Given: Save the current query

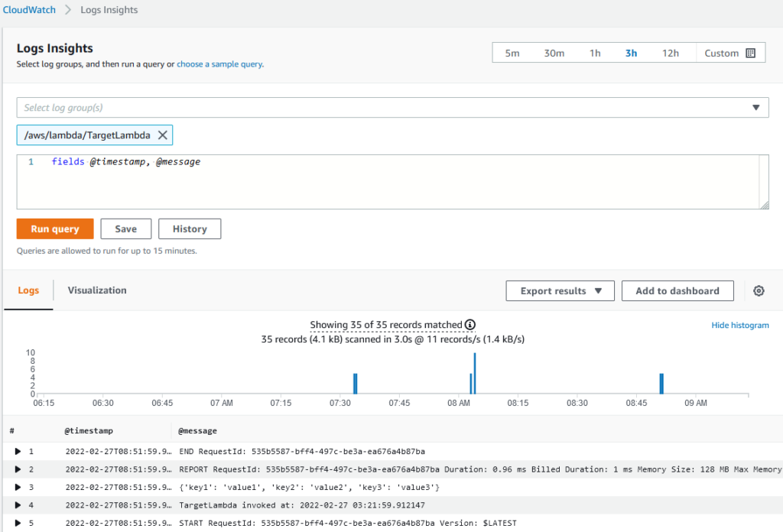Looking at the screenshot, I should point(126,229).
